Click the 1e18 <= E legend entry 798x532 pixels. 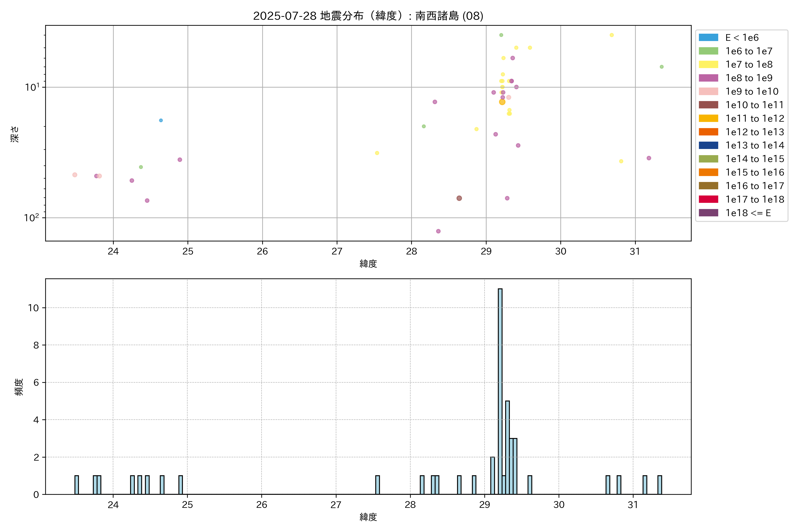click(x=748, y=213)
